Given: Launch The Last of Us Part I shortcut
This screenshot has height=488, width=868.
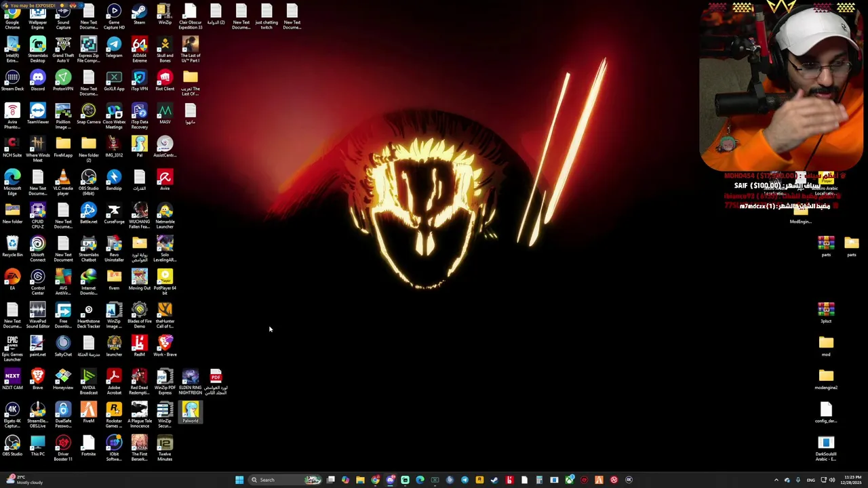Looking at the screenshot, I should click(191, 49).
